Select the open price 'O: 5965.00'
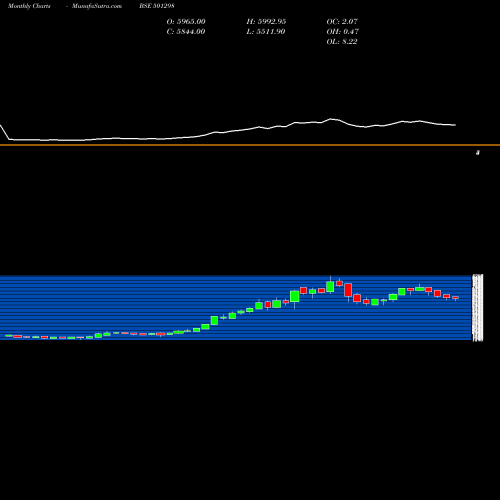 pyautogui.click(x=186, y=21)
